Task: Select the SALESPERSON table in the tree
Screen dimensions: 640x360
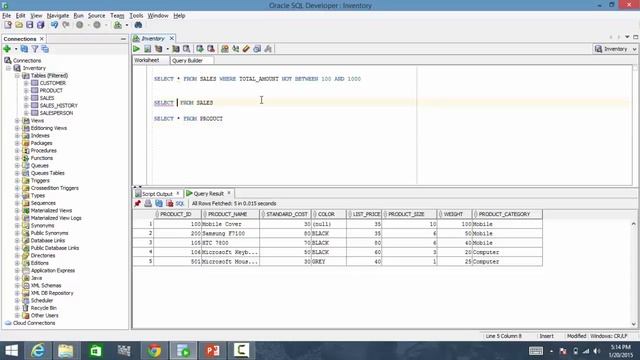Action: coord(56,113)
